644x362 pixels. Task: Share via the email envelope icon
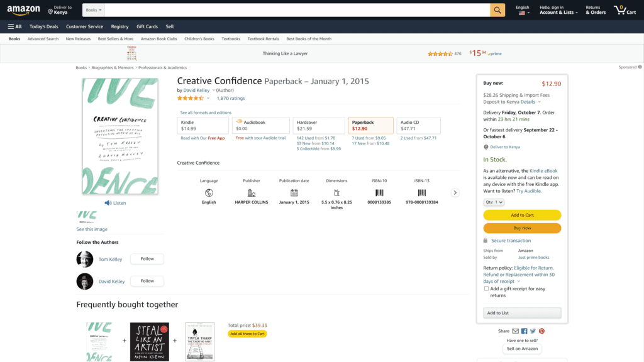point(515,331)
